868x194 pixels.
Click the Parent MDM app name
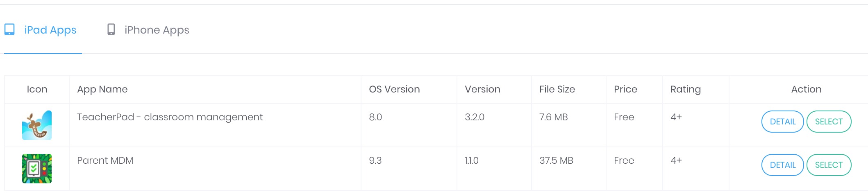[x=105, y=160]
